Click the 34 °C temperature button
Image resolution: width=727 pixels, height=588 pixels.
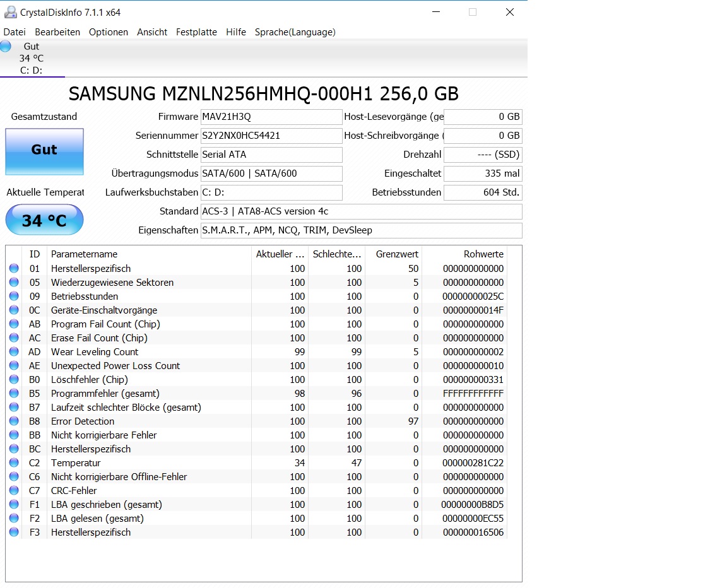coord(45,220)
